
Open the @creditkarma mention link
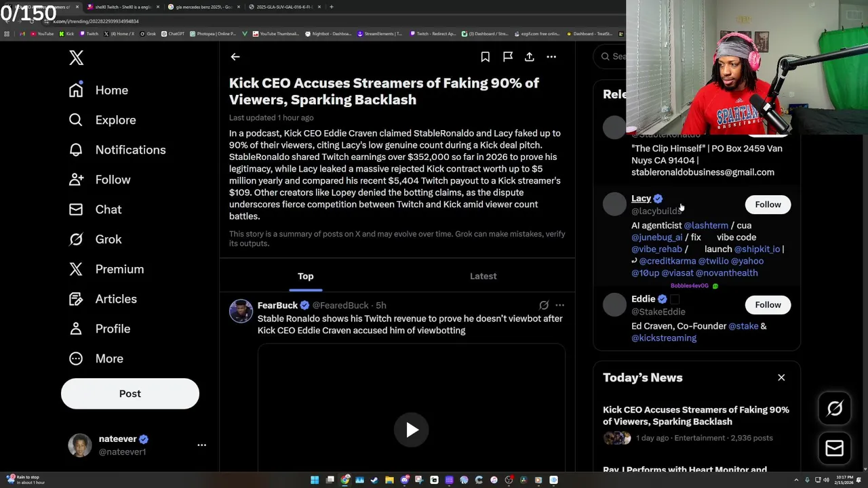click(x=667, y=261)
